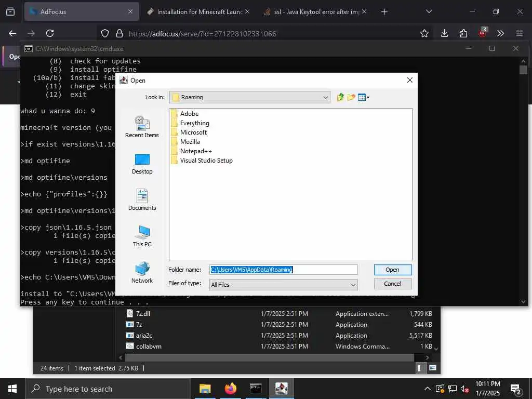
Task: Select the Visual Studio Setup folder
Action: [x=202, y=161]
